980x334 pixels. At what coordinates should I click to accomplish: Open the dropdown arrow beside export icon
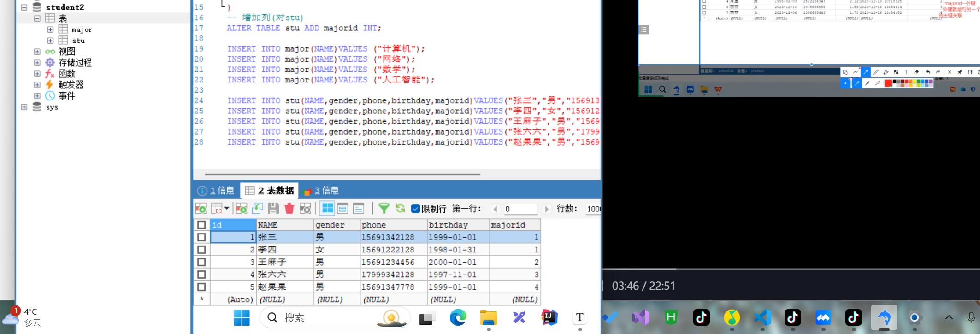[x=226, y=209]
